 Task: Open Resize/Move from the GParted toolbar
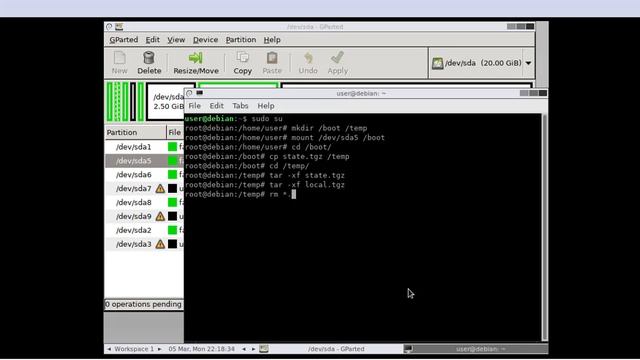[196, 63]
